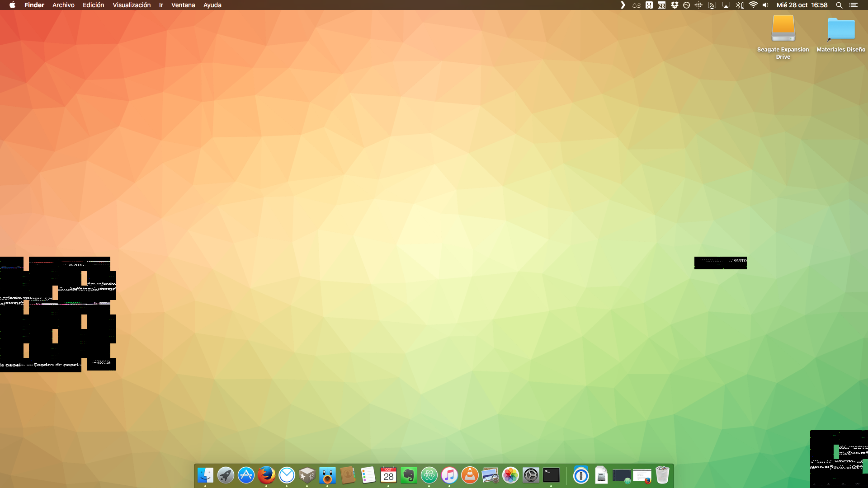Screen dimensions: 868x488
Task: Select Materiales Diseño folder on desktop
Action: [841, 35]
